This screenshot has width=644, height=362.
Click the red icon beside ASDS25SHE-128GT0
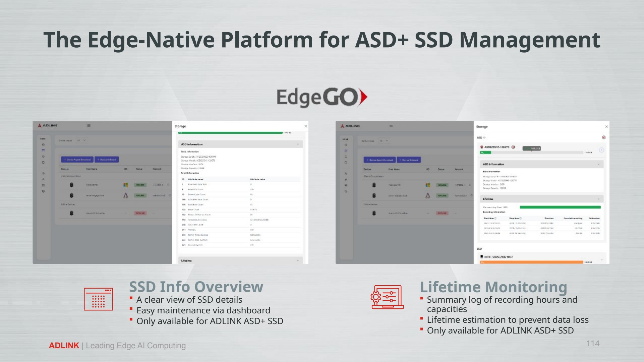click(513, 147)
